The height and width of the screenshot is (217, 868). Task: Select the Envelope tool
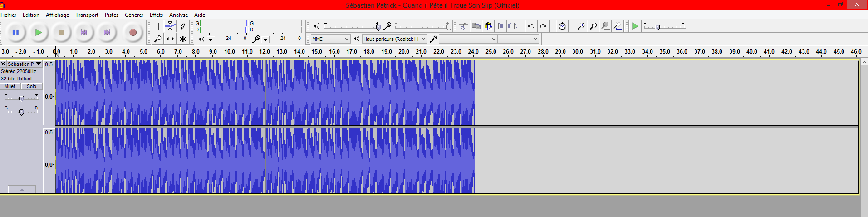point(170,26)
